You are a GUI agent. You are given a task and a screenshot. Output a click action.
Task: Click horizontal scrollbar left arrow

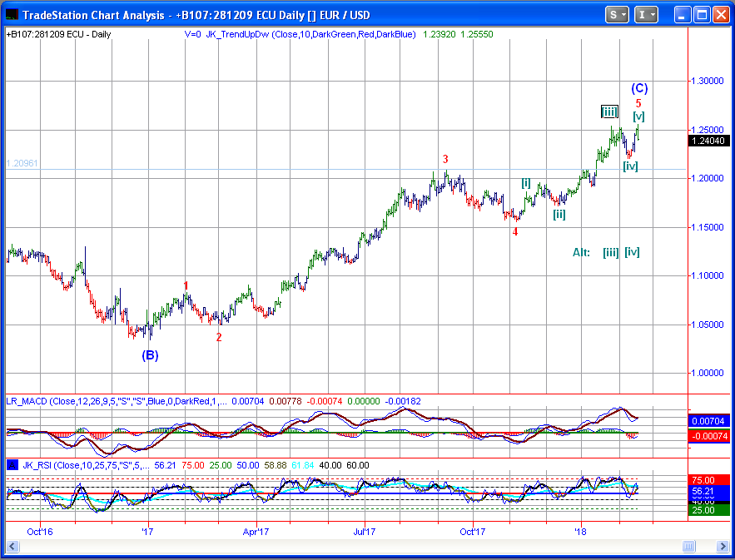pos(12,546)
